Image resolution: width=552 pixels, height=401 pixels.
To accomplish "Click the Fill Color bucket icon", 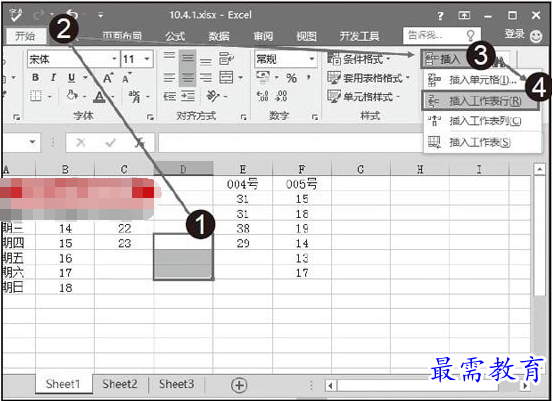I will [x=72, y=96].
